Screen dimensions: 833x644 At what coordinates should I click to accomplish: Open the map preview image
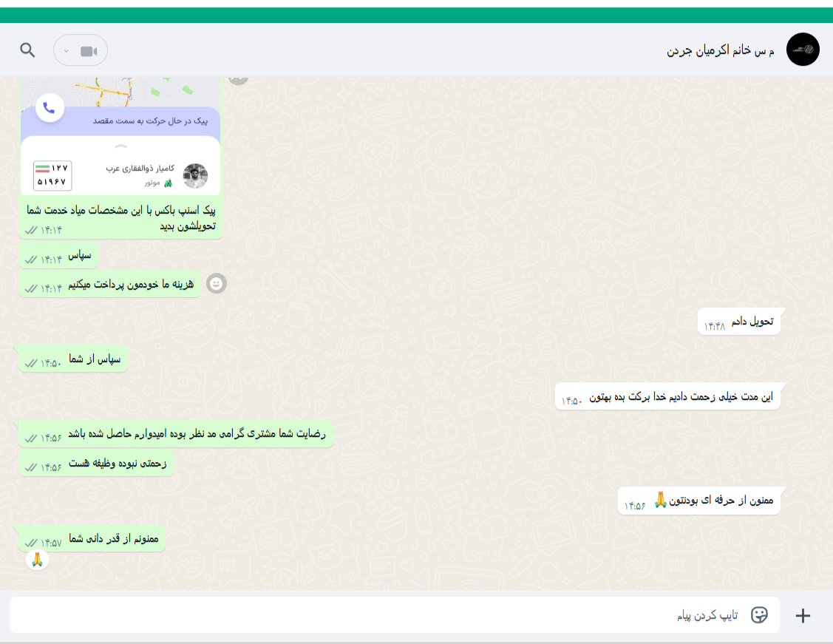120,92
